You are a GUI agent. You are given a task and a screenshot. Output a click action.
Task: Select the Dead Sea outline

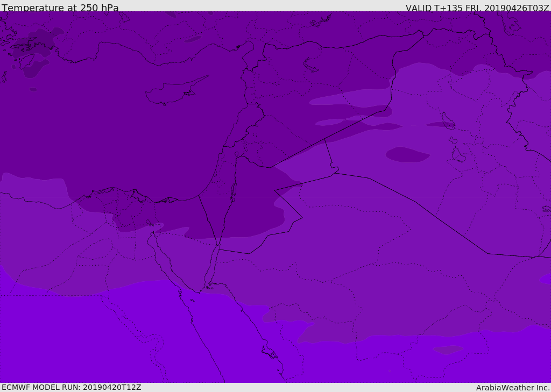click(x=234, y=191)
